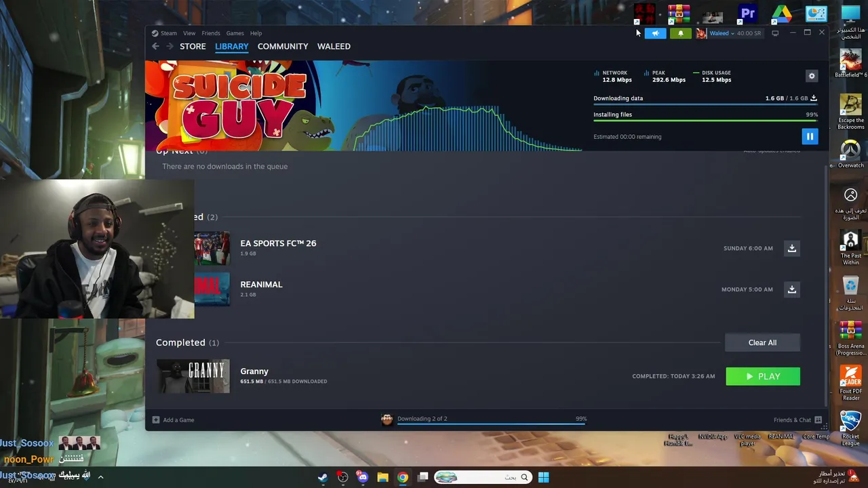This screenshot has width=868, height=488.
Task: Open the Help menu
Action: pos(256,33)
